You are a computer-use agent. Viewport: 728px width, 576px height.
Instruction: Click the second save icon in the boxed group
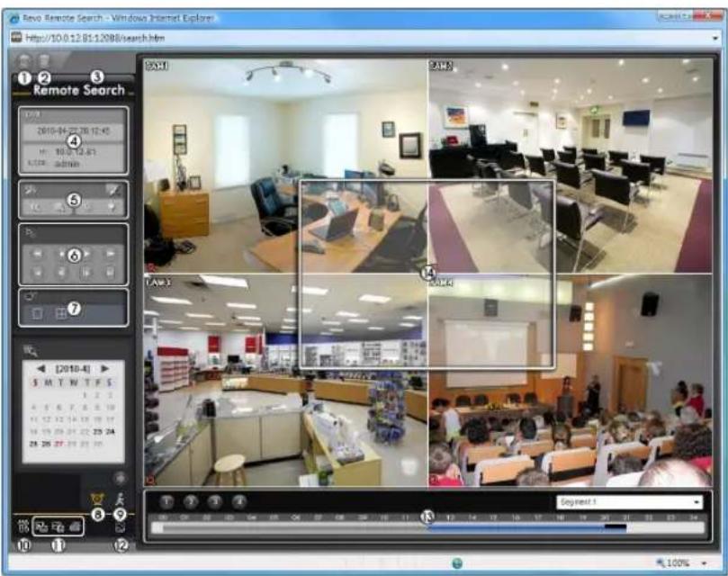point(58,527)
